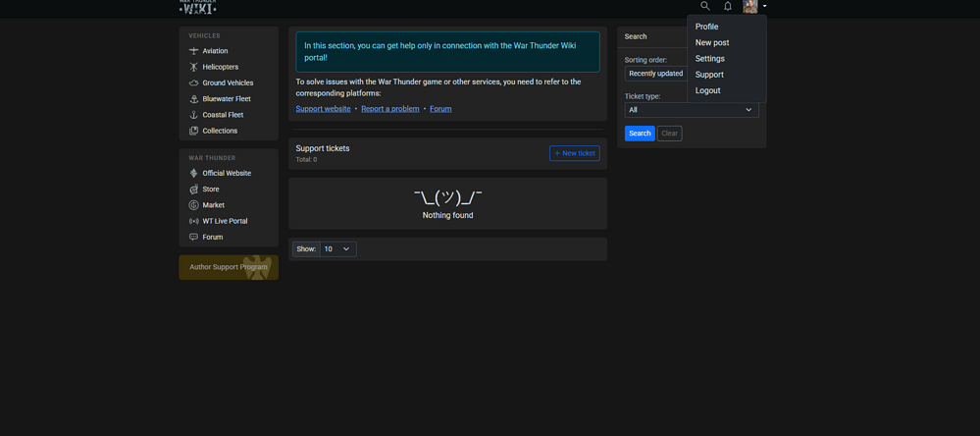Select Bluewater Fleet in sidebar

(x=229, y=99)
